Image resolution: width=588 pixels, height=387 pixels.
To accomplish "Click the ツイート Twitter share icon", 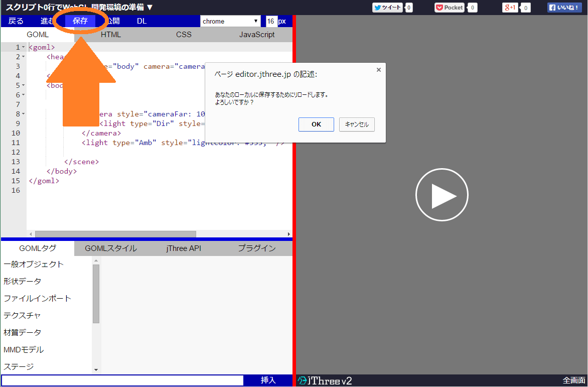I will [387, 8].
